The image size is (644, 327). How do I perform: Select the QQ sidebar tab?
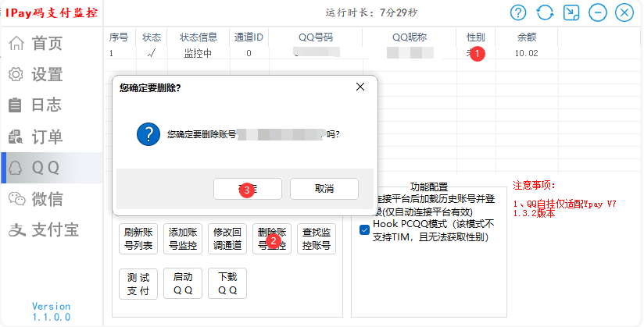52,168
